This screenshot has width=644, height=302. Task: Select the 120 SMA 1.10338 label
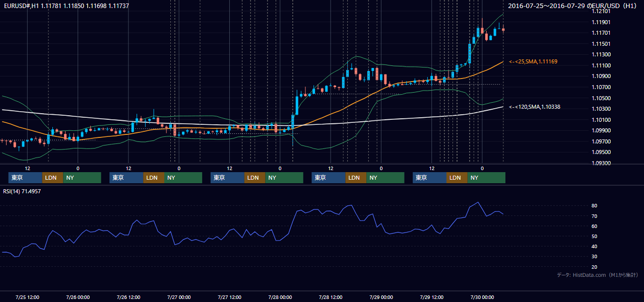(535, 107)
